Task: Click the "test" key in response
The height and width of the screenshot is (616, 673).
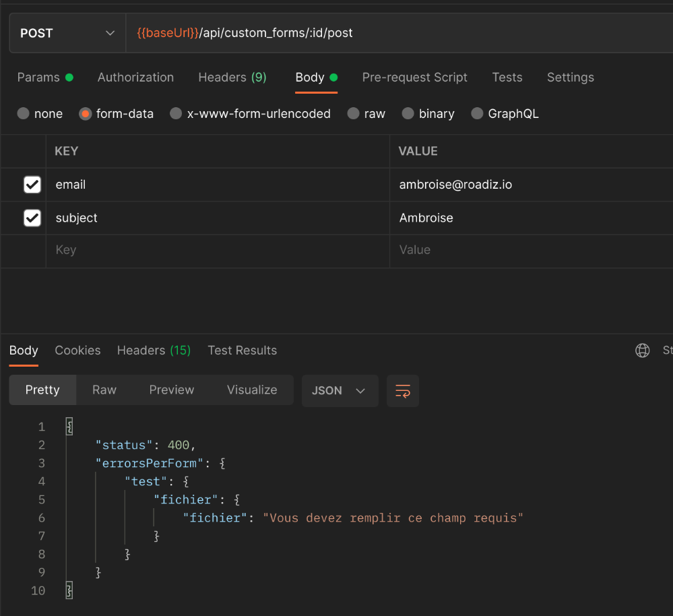Action: pos(146,482)
